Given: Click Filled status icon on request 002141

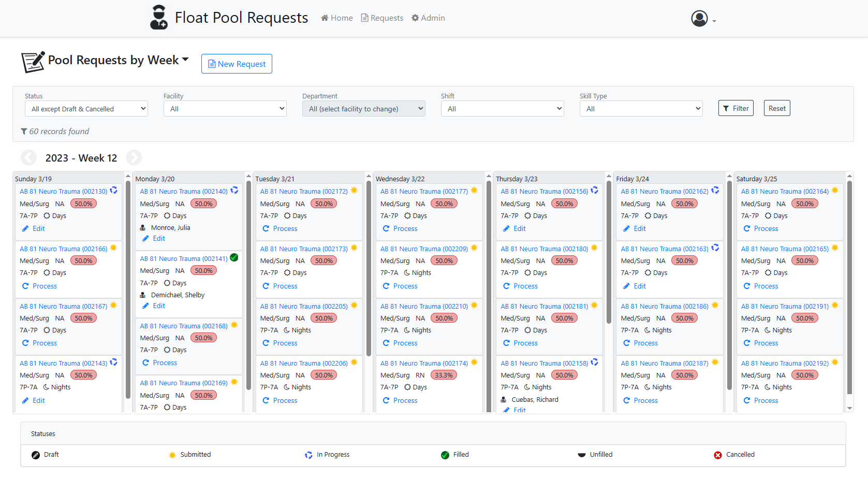Looking at the screenshot, I should pyautogui.click(x=234, y=257).
